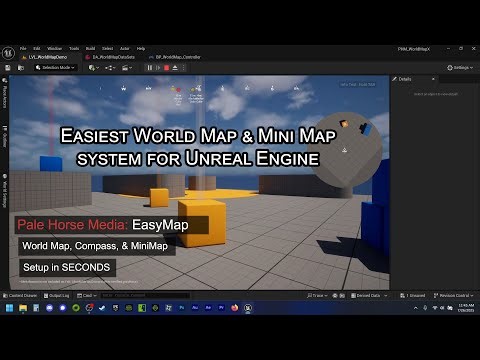
Task: Open Photoshop from the taskbar
Action: click(x=182, y=308)
